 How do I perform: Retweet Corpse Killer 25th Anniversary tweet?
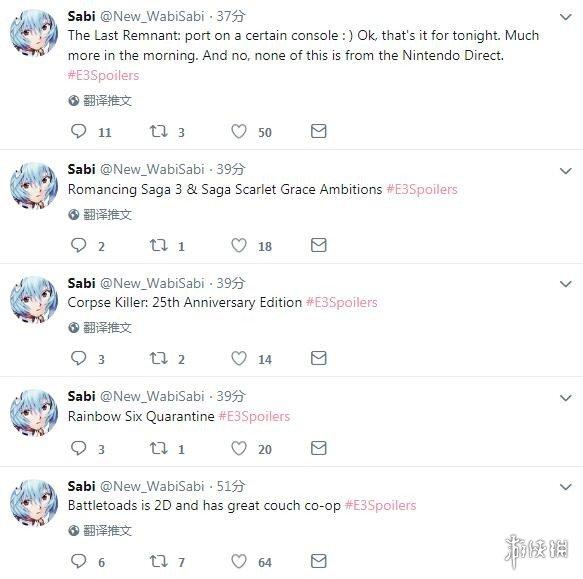(158, 358)
